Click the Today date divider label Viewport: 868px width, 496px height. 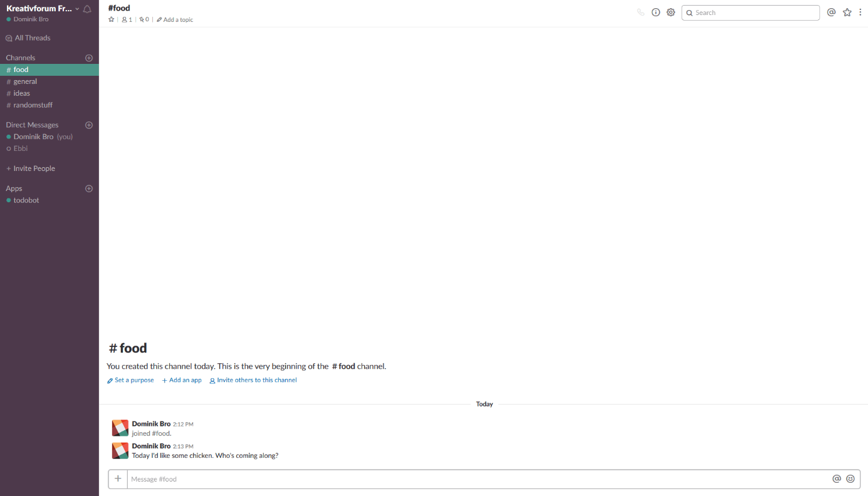click(x=484, y=404)
